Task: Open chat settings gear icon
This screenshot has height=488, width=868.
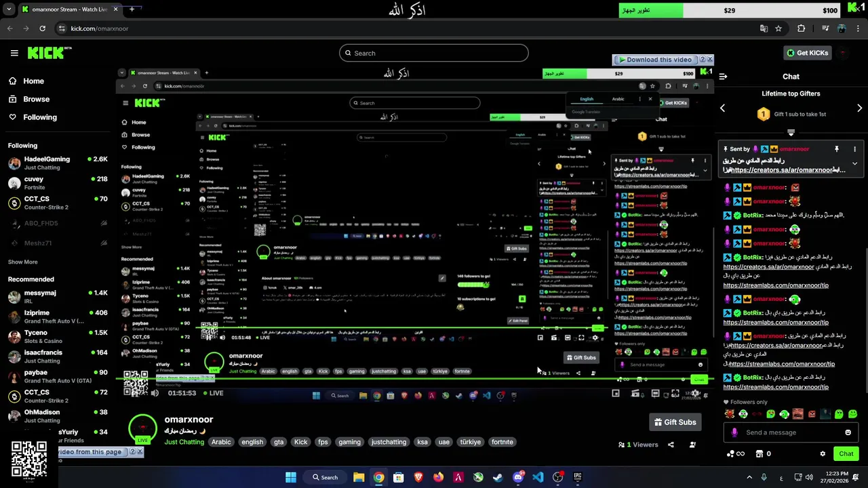Action: (823, 453)
